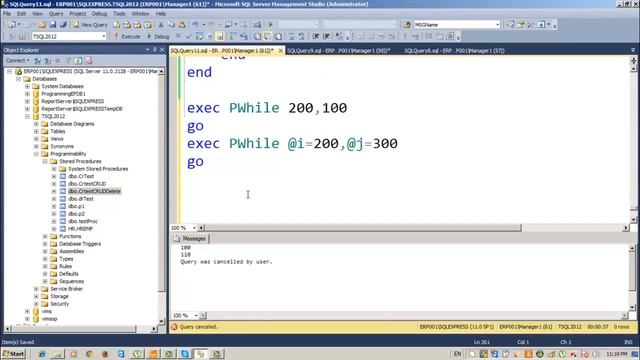Click the Open File folder icon
This screenshot has width=640, height=360.
tap(42, 24)
